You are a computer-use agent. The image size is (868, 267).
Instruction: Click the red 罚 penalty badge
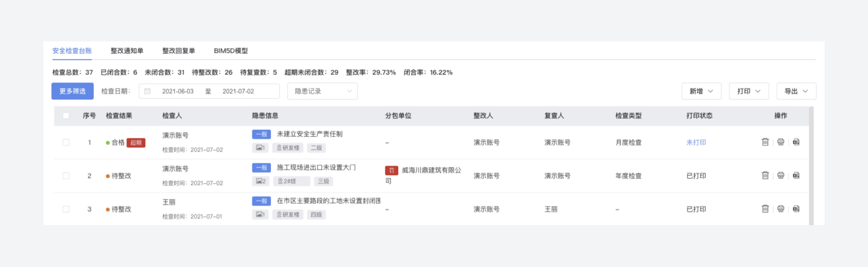click(392, 170)
